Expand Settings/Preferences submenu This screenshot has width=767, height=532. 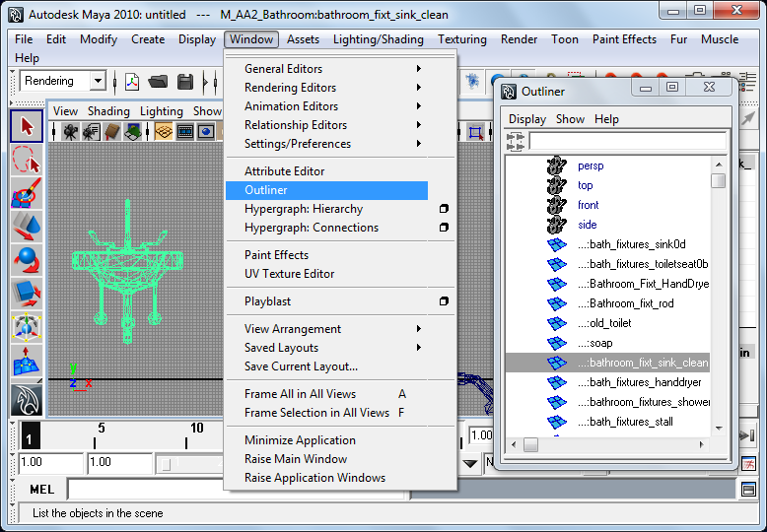[x=419, y=143]
